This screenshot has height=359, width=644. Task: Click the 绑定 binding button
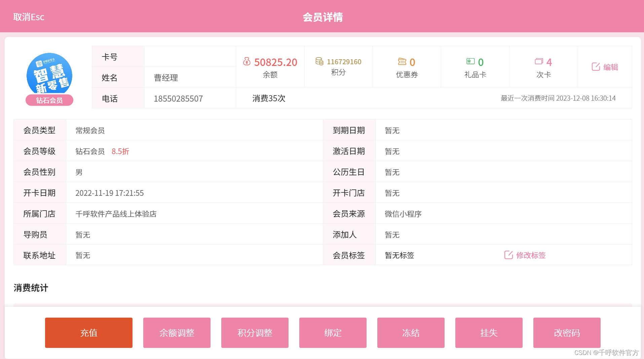(333, 333)
